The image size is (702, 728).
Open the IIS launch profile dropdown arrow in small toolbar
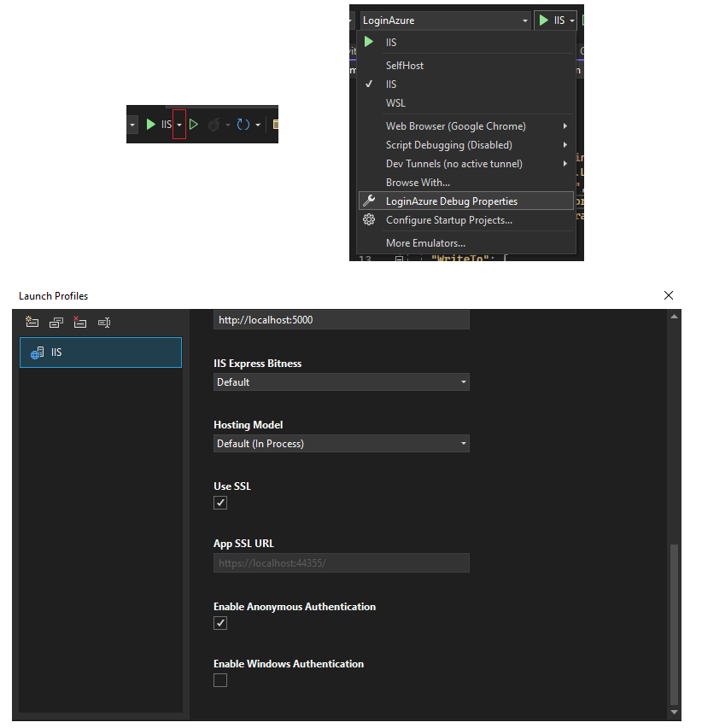pyautogui.click(x=179, y=125)
